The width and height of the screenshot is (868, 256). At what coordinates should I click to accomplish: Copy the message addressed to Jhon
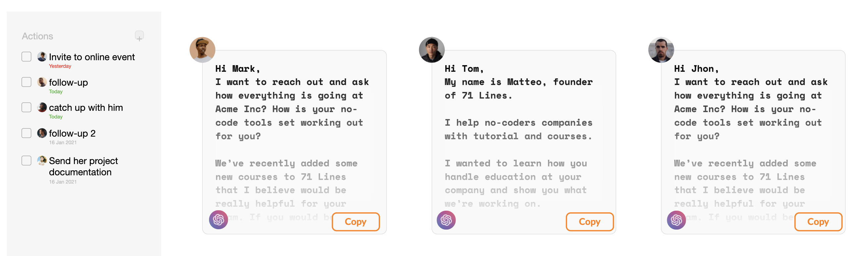click(x=818, y=221)
